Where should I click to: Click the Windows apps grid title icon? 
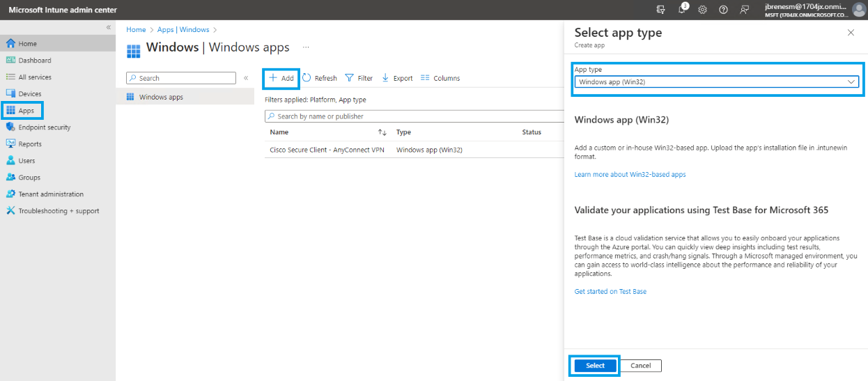[x=133, y=51]
